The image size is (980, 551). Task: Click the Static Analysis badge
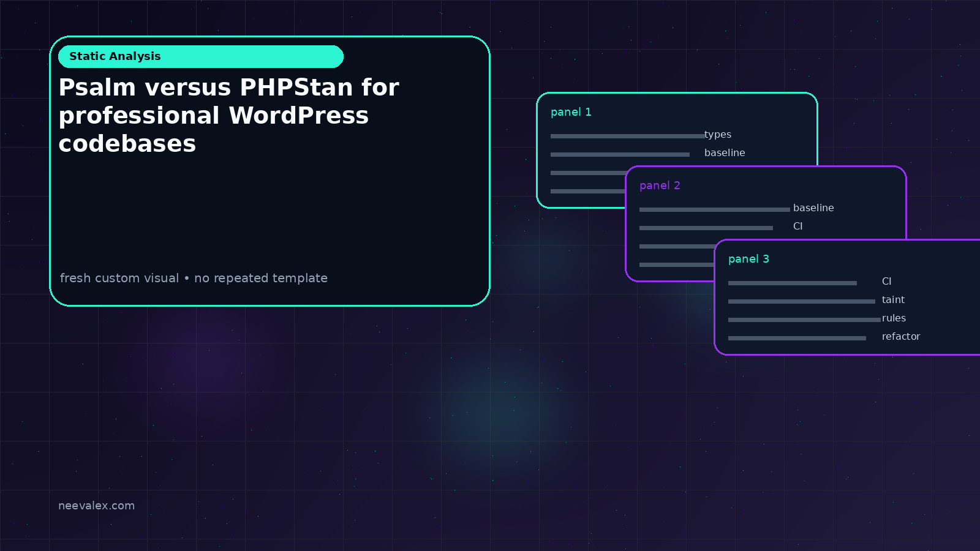(x=201, y=56)
